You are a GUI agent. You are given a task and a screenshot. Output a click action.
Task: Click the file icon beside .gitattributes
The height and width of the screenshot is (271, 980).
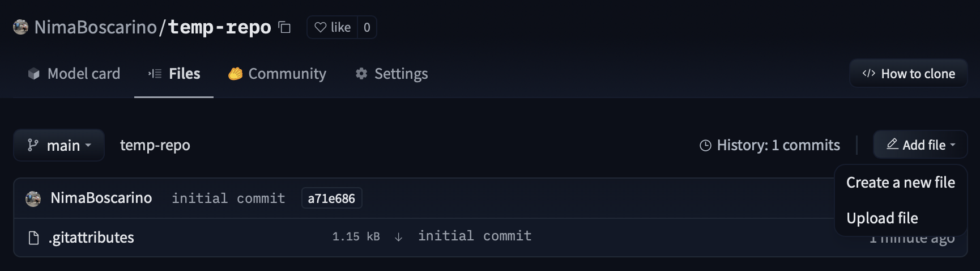[x=34, y=238]
